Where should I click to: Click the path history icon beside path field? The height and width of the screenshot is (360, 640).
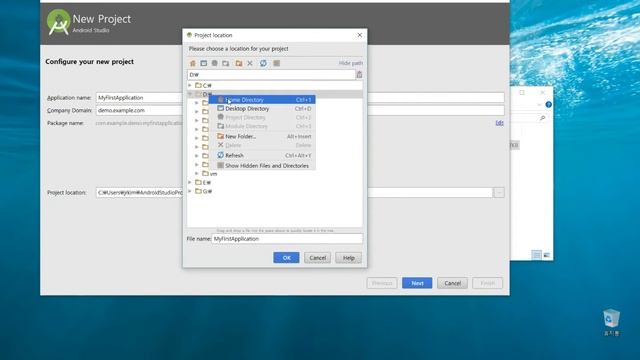(x=359, y=75)
